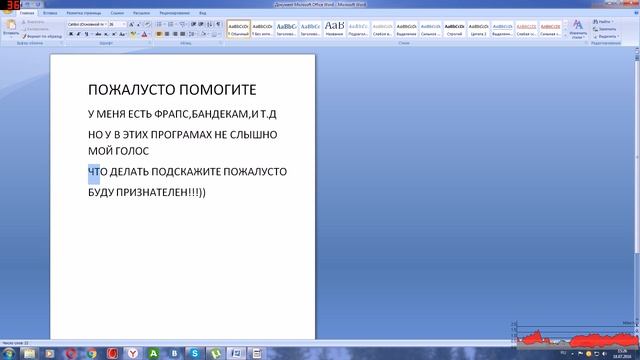The image size is (640, 360).
Task: Click the Clear Formatting icon
Action: tap(147, 24)
